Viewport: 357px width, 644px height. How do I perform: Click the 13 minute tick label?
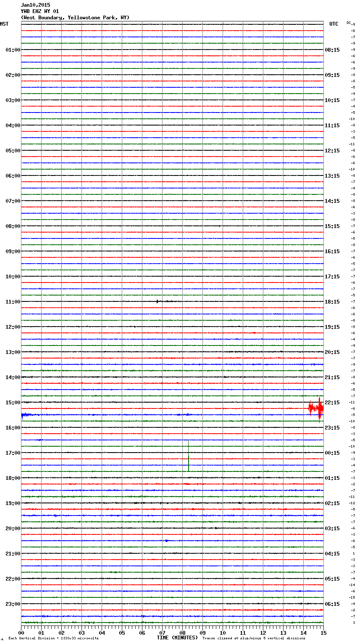(x=283, y=633)
